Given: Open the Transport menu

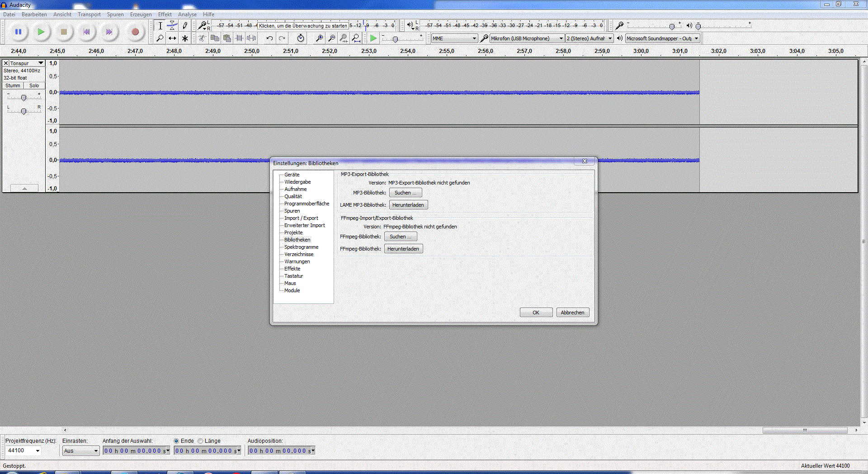Looking at the screenshot, I should point(89,14).
